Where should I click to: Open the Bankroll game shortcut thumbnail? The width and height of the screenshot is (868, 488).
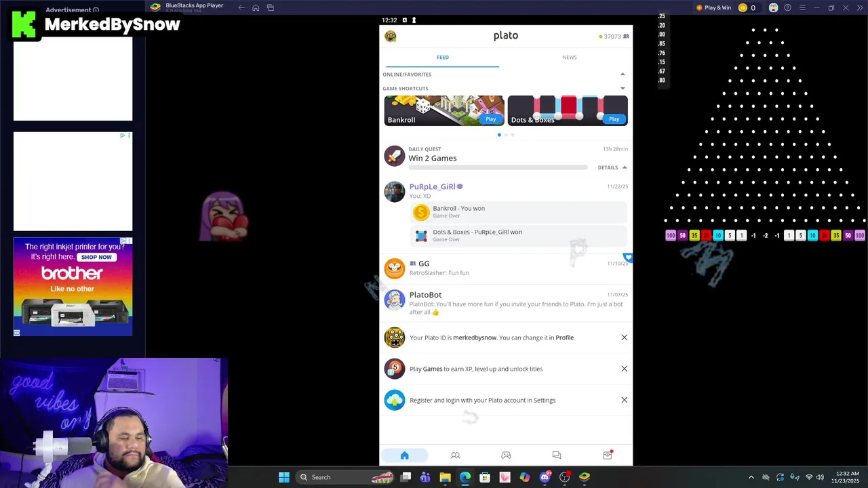(x=444, y=110)
